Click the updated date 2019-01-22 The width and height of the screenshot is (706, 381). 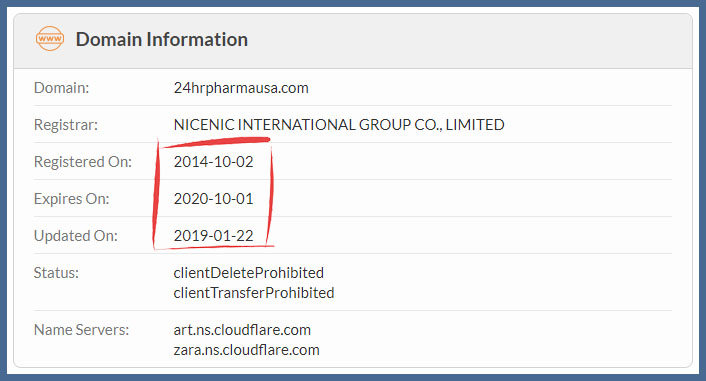213,236
